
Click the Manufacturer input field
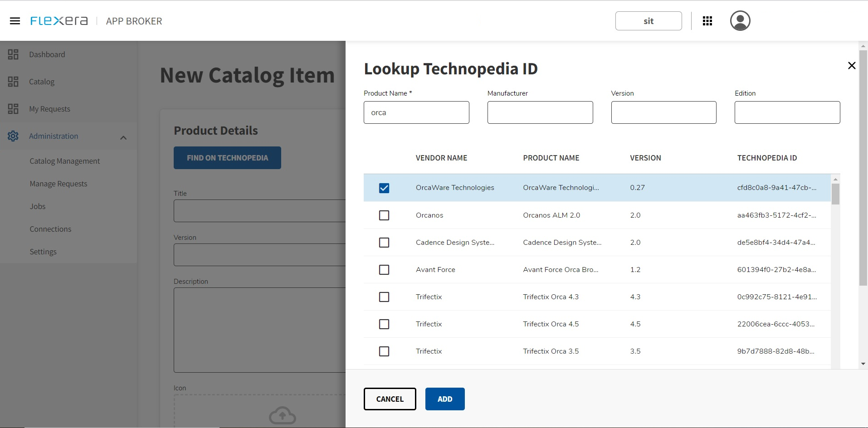(x=540, y=112)
